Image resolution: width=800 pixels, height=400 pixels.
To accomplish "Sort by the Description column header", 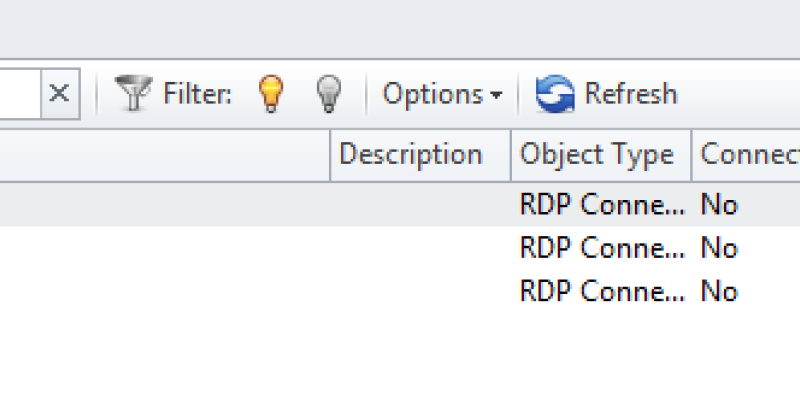I will point(420,155).
